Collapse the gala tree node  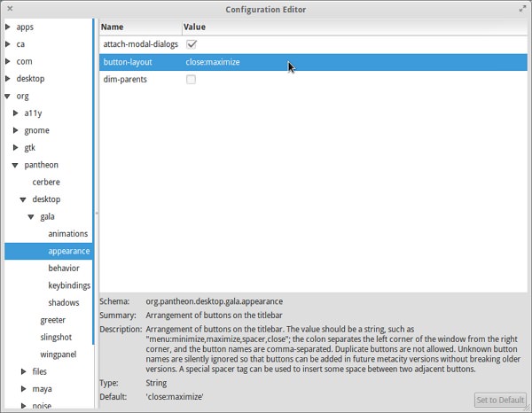(x=31, y=217)
